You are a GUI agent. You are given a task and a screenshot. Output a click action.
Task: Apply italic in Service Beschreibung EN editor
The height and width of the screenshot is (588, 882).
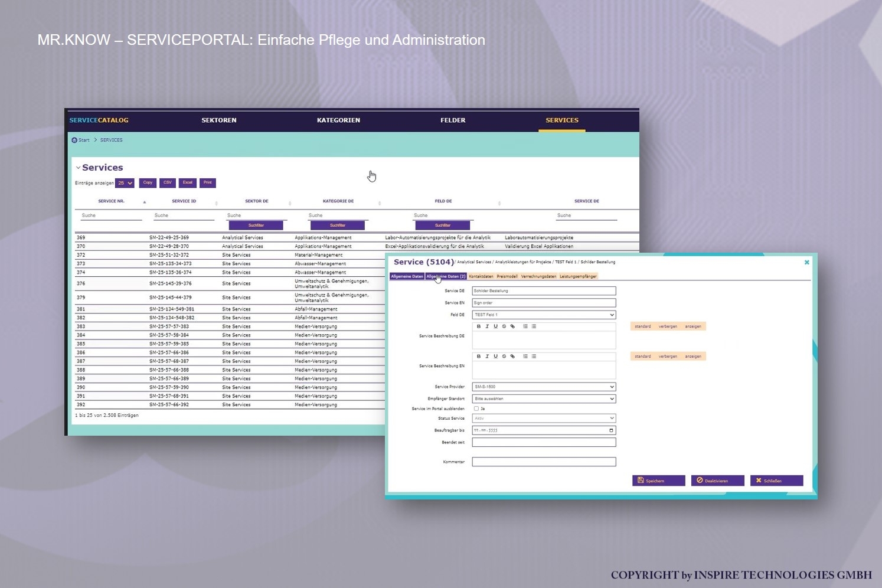point(487,357)
